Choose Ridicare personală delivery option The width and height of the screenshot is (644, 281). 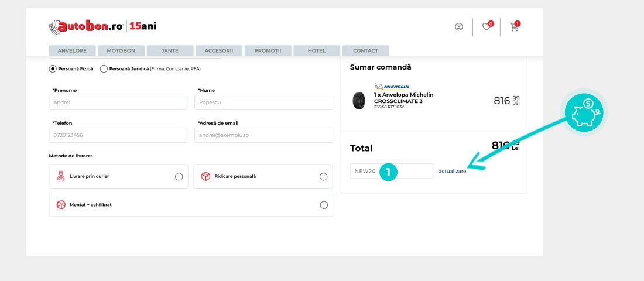pos(323,177)
